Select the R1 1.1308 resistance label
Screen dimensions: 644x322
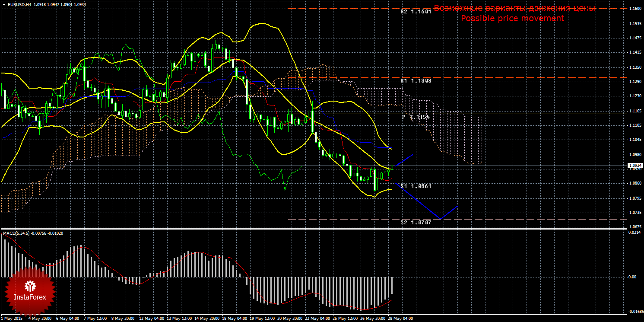[416, 81]
